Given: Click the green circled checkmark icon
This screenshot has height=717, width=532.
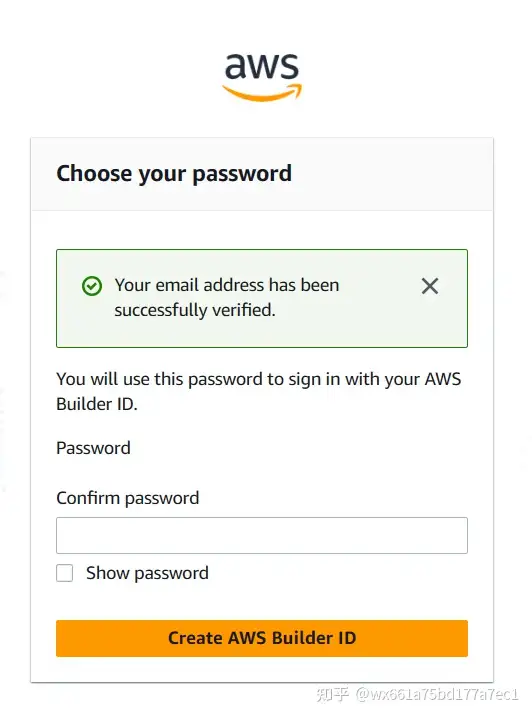Looking at the screenshot, I should pos(92,286).
